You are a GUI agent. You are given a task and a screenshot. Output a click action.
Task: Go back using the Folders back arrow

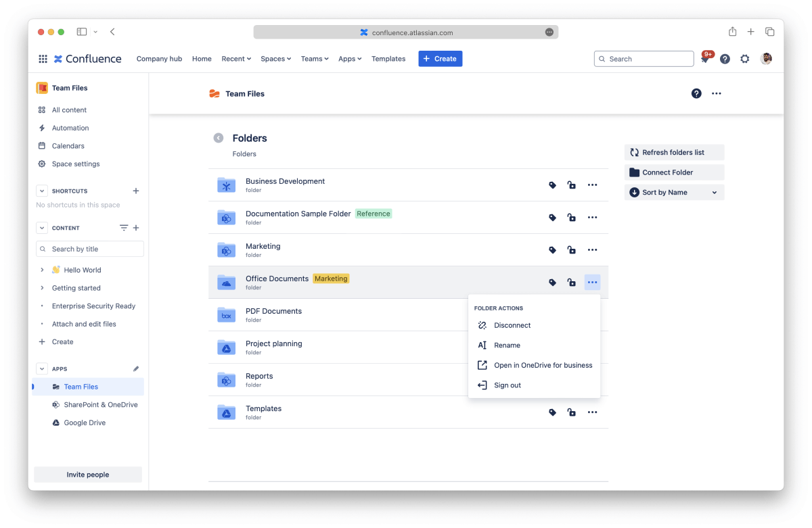click(219, 138)
